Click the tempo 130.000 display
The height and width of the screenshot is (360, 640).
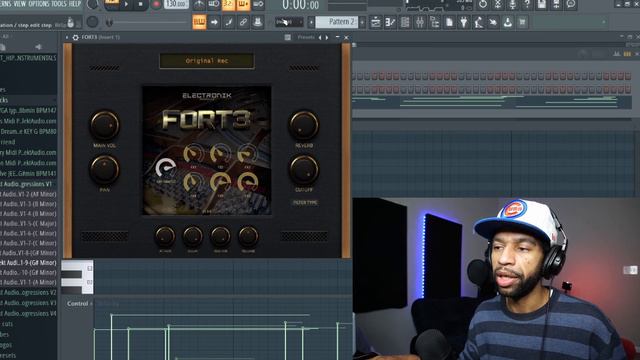[176, 4]
